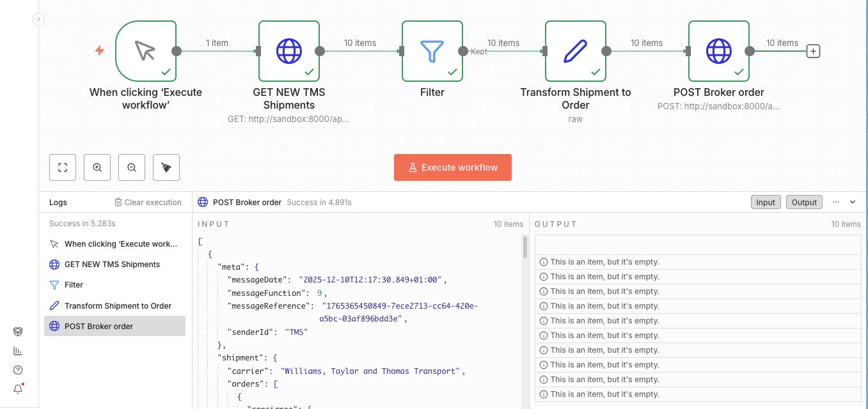Viewport: 868px width, 409px height.
Task: Open the Filter node on canvas
Action: click(432, 51)
